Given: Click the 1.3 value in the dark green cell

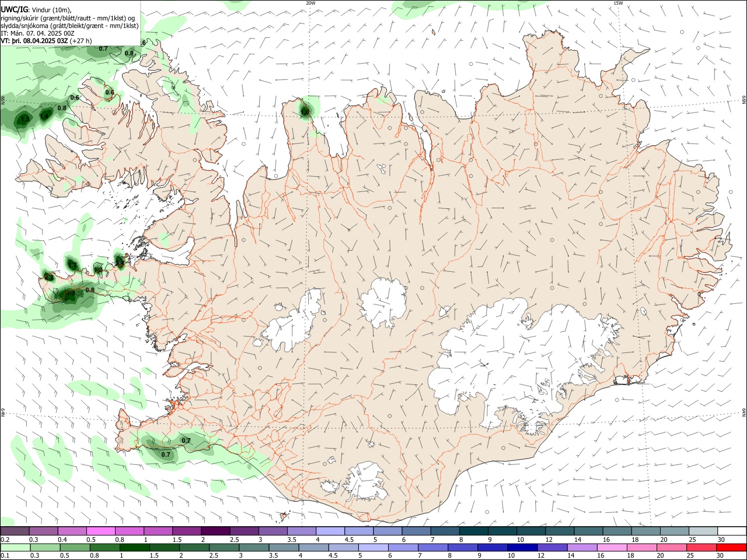Looking at the screenshot, I should pyautogui.click(x=25, y=119).
